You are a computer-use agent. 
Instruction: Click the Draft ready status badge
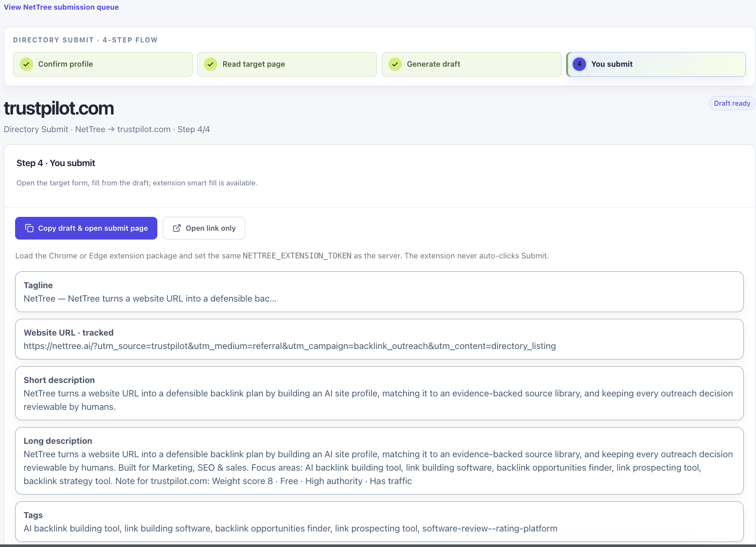coord(732,103)
